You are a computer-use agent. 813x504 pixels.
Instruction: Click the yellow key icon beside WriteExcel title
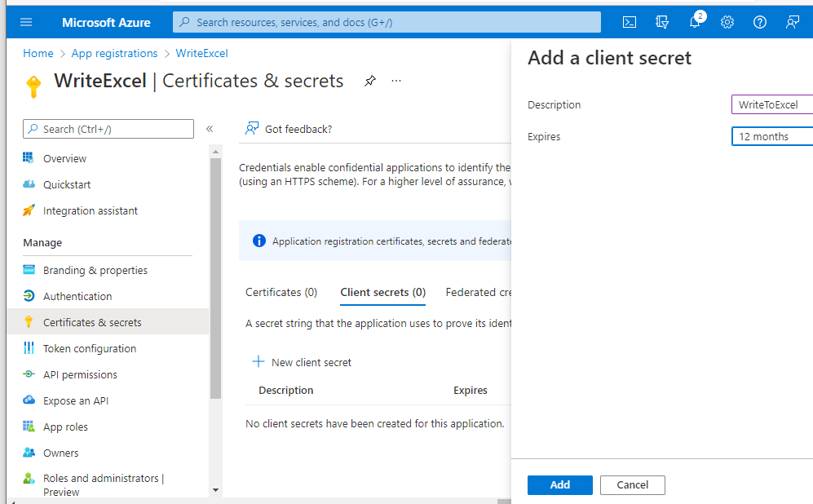[33, 86]
